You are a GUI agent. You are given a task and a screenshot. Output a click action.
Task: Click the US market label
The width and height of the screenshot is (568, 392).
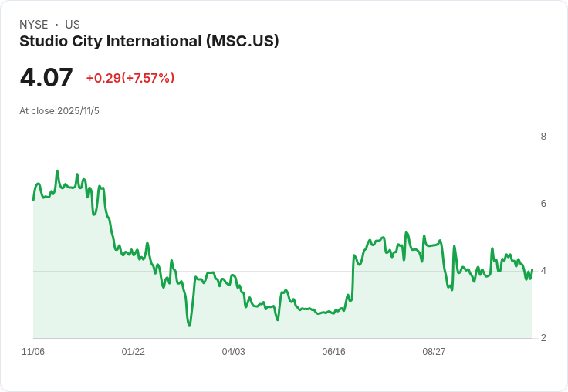click(73, 24)
